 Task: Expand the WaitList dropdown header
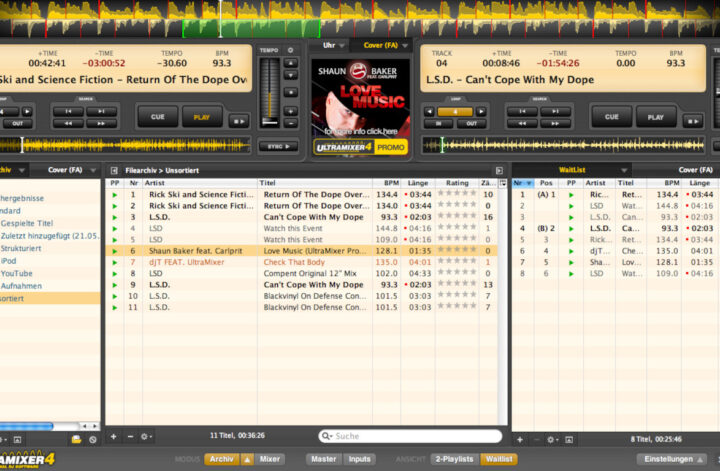point(572,170)
